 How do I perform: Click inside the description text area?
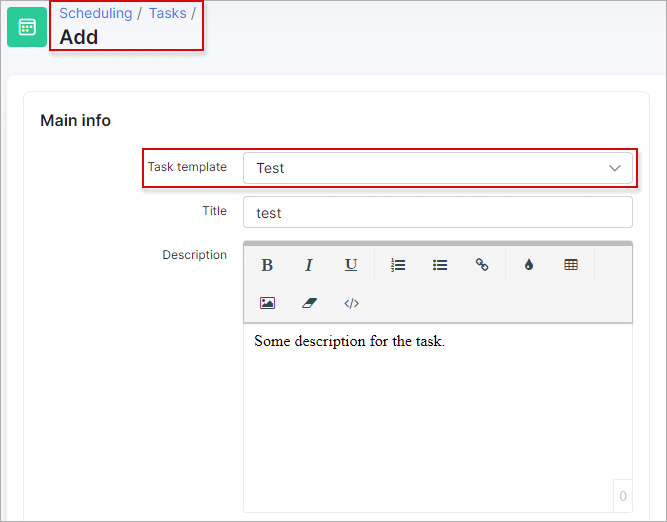click(438, 417)
